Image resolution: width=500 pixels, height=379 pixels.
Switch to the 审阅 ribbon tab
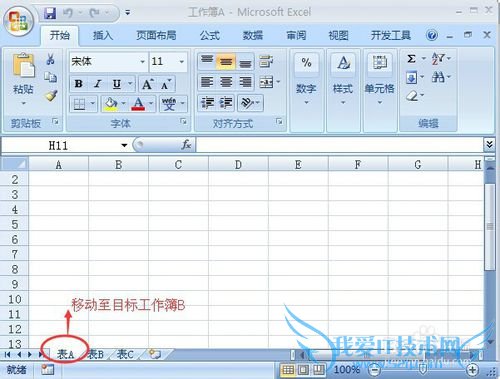click(x=296, y=35)
